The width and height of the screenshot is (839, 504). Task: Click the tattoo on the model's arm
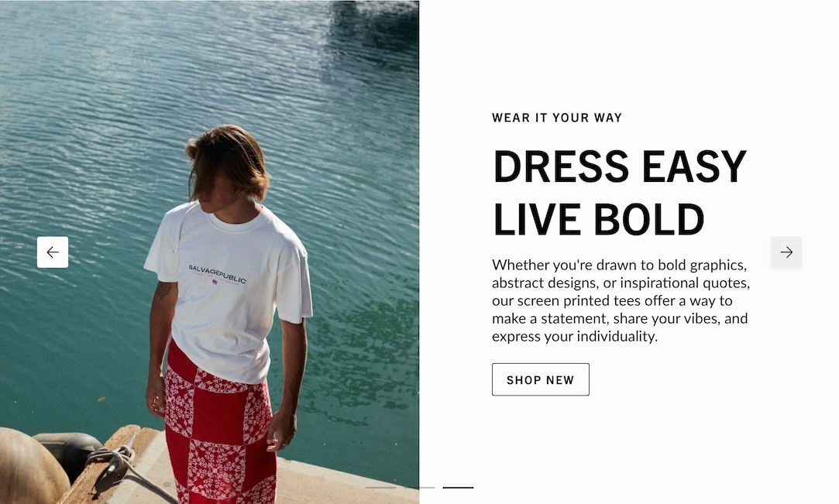click(x=163, y=290)
